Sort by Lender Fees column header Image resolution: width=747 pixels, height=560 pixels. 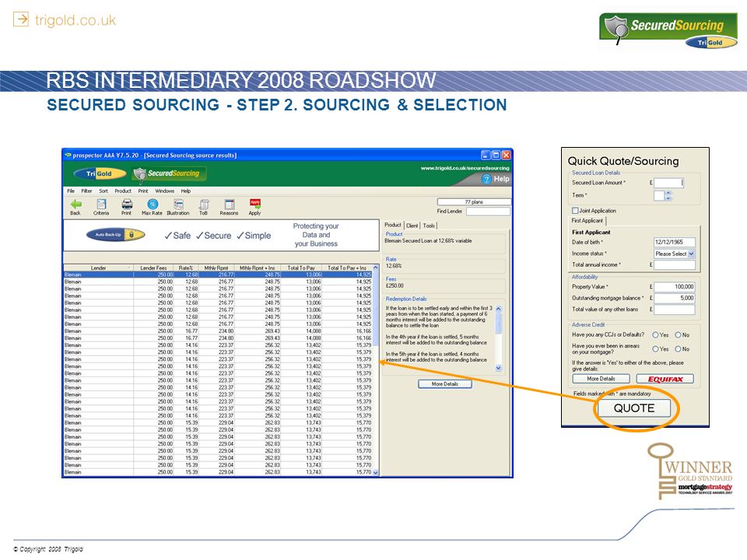click(x=153, y=268)
